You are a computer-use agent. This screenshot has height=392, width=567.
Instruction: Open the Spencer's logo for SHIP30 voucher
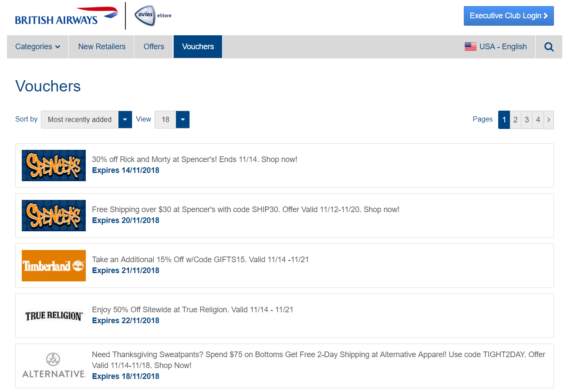54,216
